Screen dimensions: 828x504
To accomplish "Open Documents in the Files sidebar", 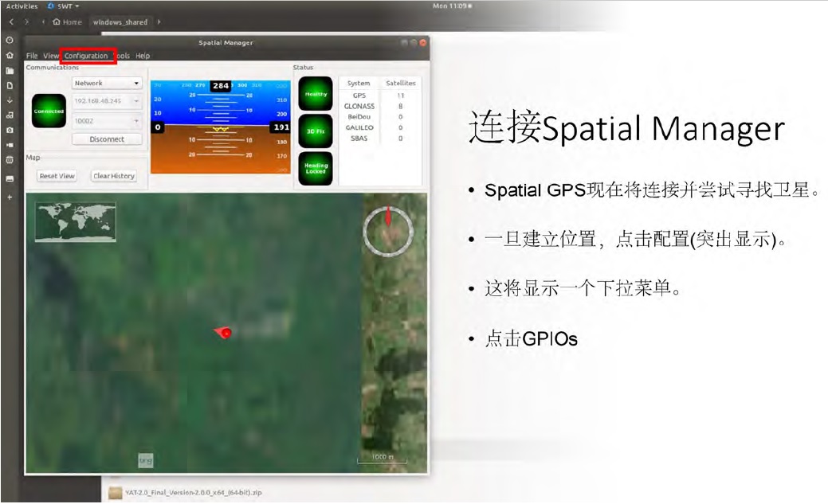I will [x=10, y=85].
